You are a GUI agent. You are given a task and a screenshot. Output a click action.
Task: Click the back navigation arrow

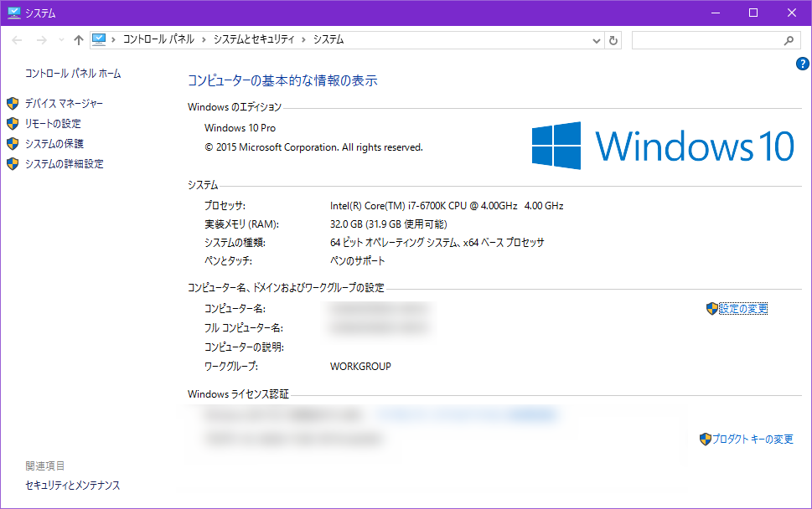17,40
